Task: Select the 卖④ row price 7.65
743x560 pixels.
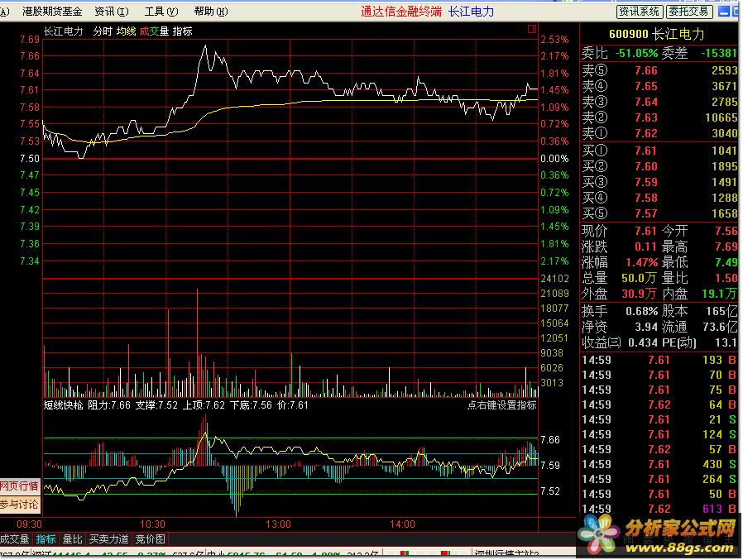Action: tap(646, 86)
